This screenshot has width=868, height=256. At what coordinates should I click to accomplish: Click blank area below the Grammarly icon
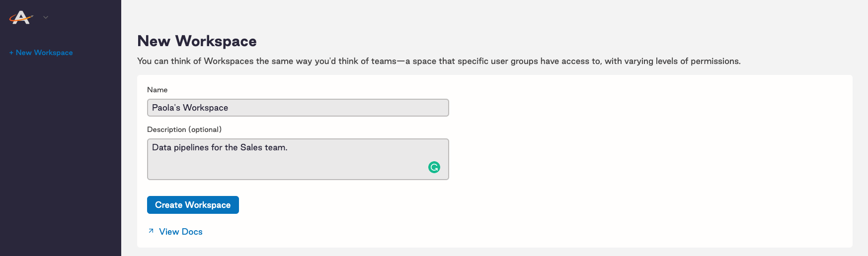point(434,177)
